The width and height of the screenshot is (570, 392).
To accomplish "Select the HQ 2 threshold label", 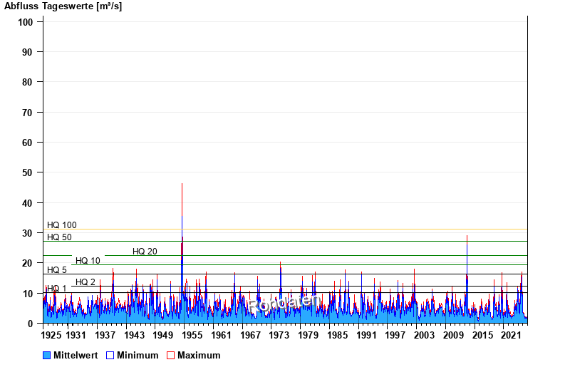I will tap(85, 282).
